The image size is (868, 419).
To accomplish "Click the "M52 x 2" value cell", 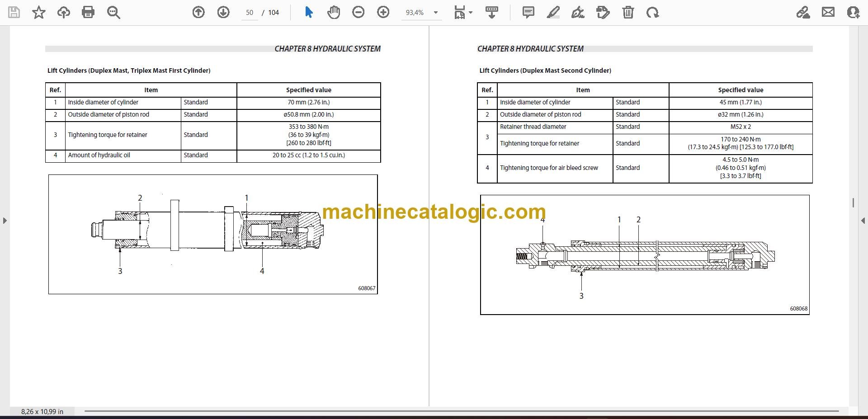I will click(741, 127).
